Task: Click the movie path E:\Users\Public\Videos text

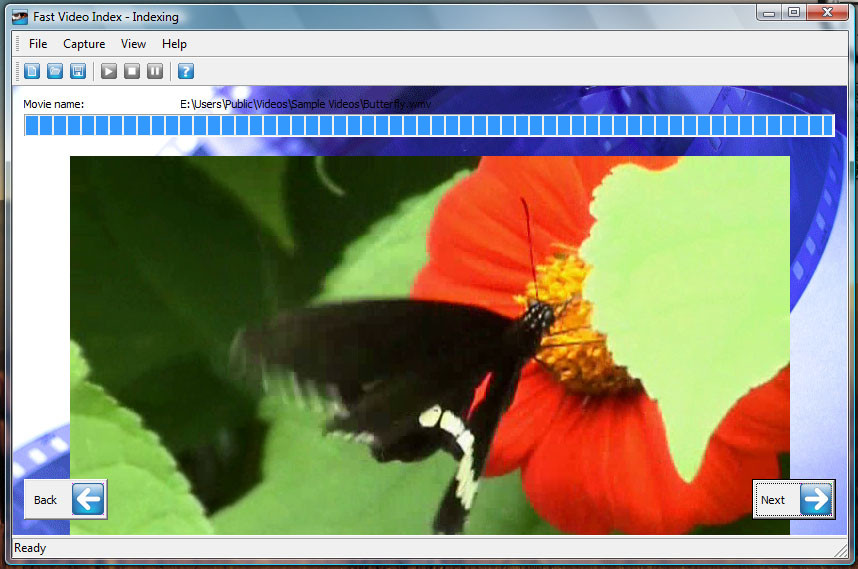Action: click(305, 104)
